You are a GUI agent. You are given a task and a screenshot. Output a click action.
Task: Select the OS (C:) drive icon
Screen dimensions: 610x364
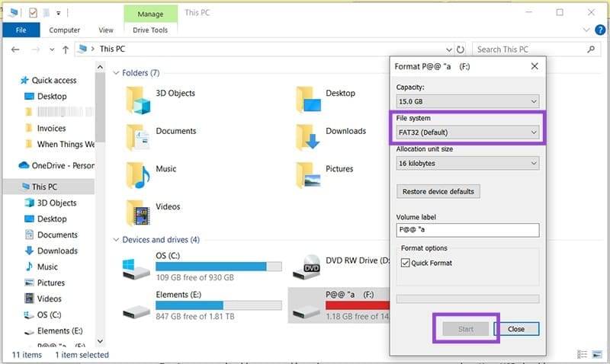[x=137, y=267]
